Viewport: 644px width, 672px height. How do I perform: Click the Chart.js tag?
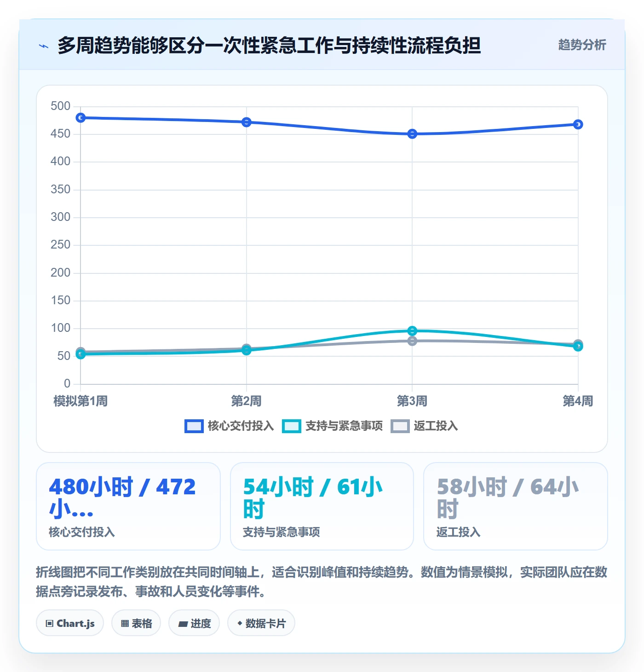click(70, 623)
